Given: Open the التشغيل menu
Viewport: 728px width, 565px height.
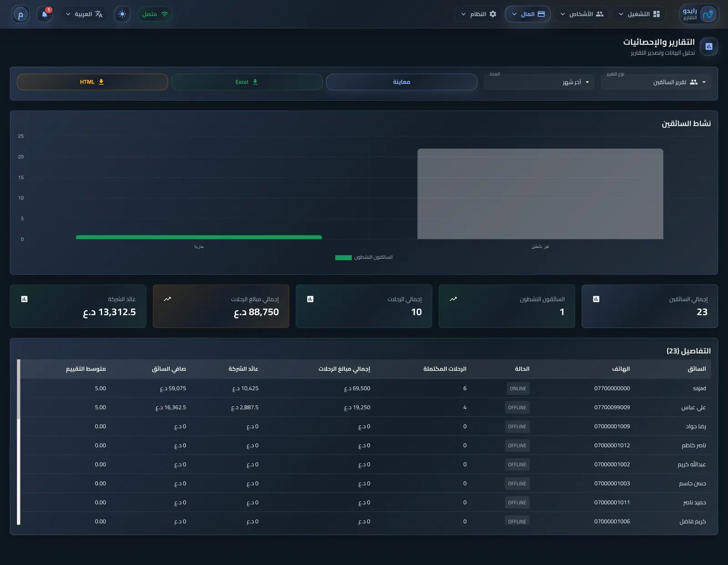Looking at the screenshot, I should 639,14.
